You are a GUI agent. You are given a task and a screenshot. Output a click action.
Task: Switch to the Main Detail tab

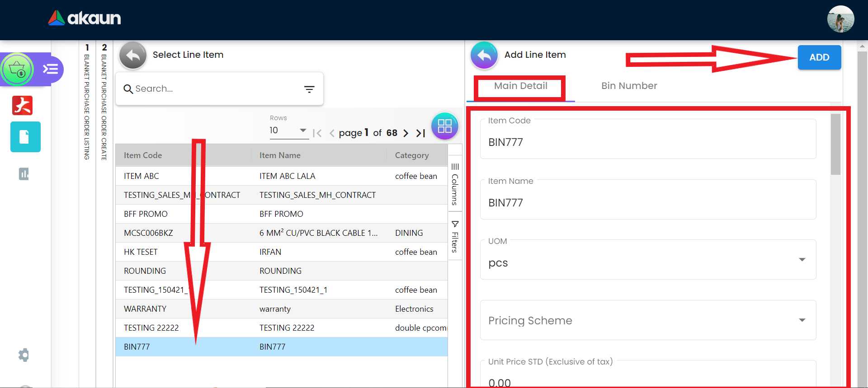[520, 86]
